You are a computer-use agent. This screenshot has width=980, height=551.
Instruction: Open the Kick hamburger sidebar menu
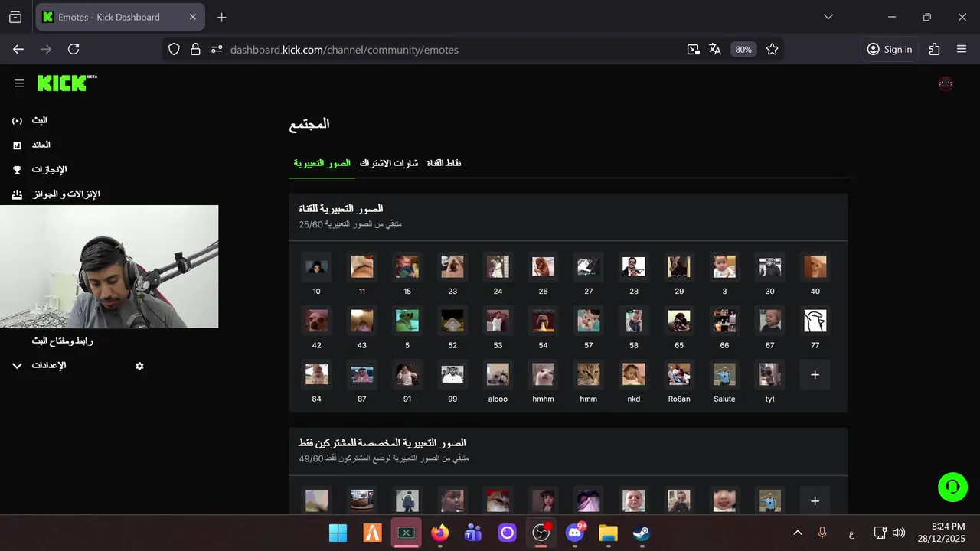coord(20,83)
